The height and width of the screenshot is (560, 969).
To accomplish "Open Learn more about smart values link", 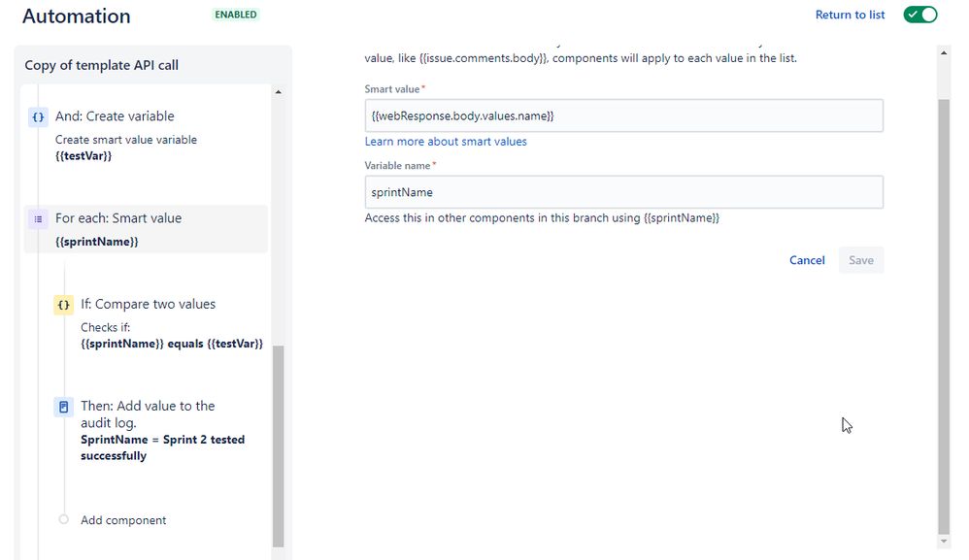I will tap(446, 142).
